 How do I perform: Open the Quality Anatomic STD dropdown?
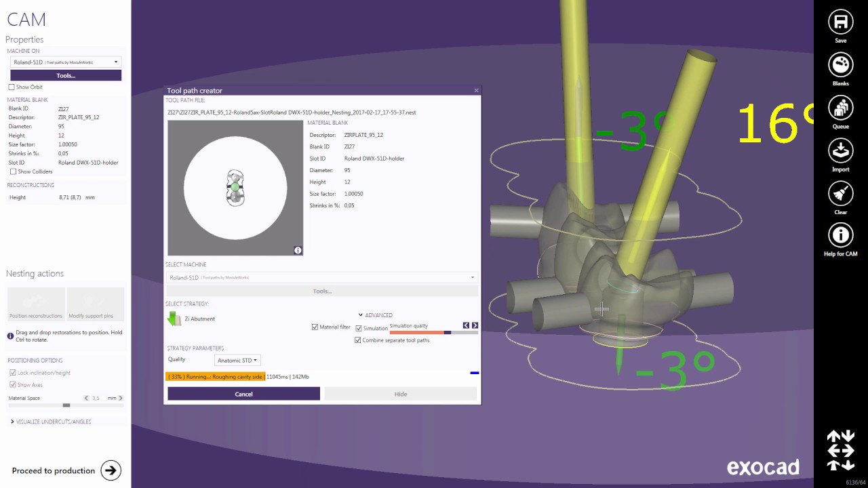237,361
